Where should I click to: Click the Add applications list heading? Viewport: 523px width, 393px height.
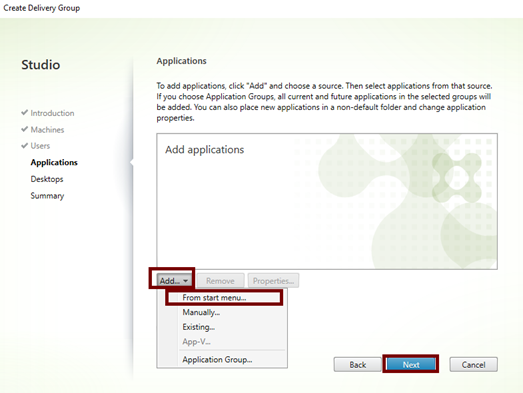(204, 149)
